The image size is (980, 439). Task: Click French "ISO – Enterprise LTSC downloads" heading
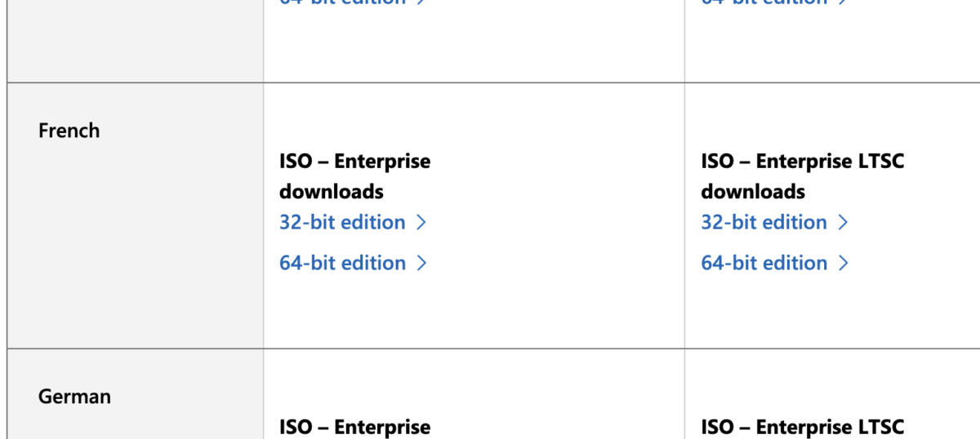coord(802,176)
